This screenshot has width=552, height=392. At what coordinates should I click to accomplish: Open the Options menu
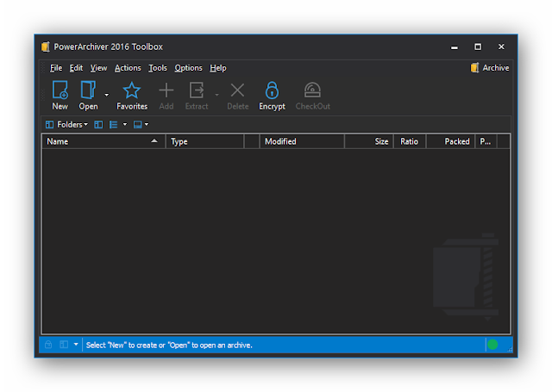click(188, 68)
